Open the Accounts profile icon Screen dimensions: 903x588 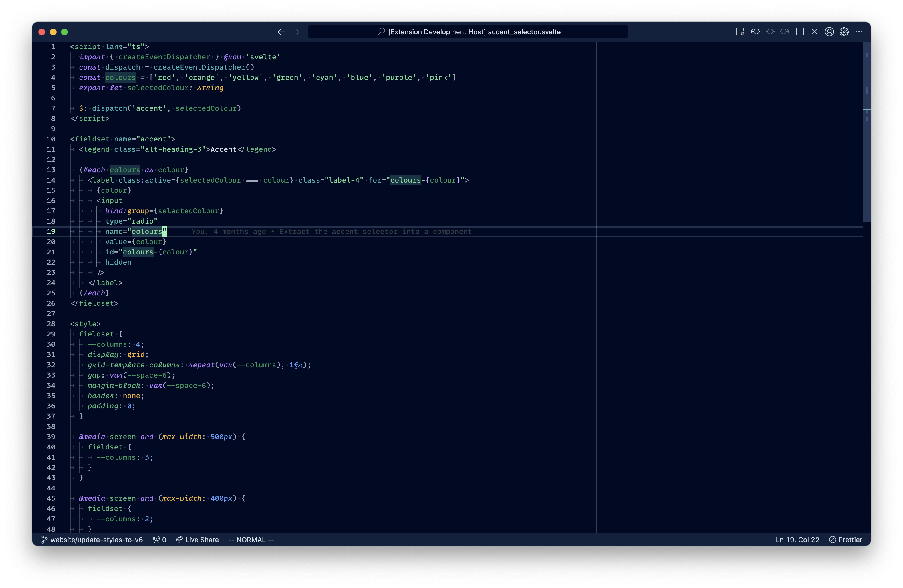pos(829,31)
